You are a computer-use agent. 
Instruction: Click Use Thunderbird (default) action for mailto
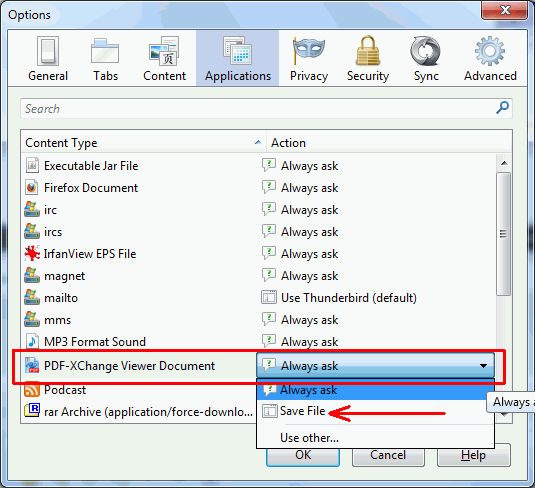(349, 298)
